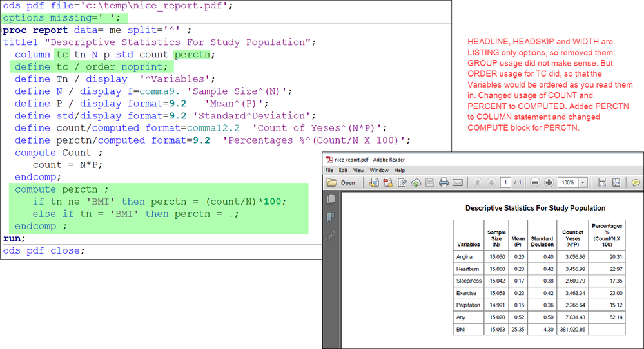Zoom in with the plus button
644x349 pixels.
point(549,182)
